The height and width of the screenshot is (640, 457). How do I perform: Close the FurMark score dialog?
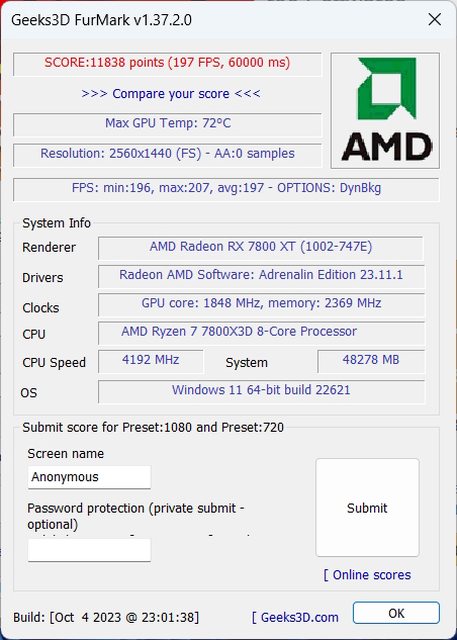click(435, 20)
